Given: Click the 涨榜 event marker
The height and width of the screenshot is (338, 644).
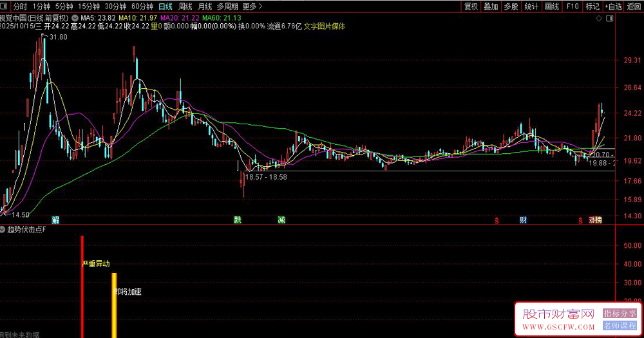Looking at the screenshot, I should (x=595, y=220).
